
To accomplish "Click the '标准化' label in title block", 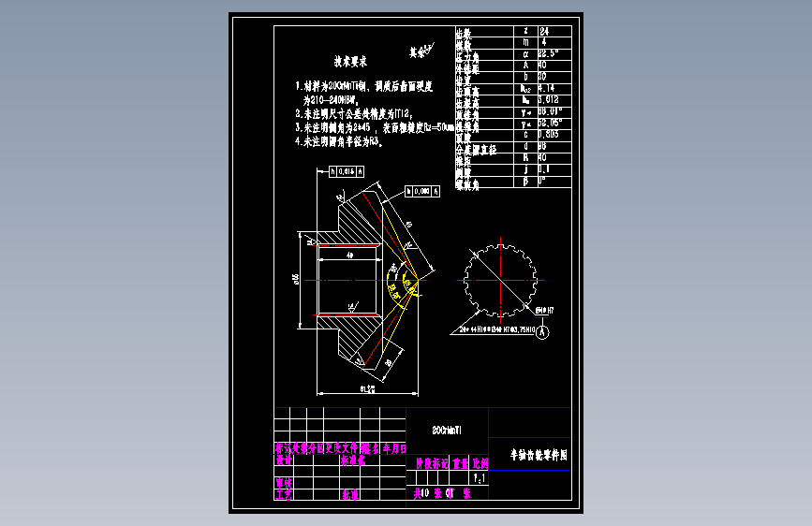I will coord(353,460).
